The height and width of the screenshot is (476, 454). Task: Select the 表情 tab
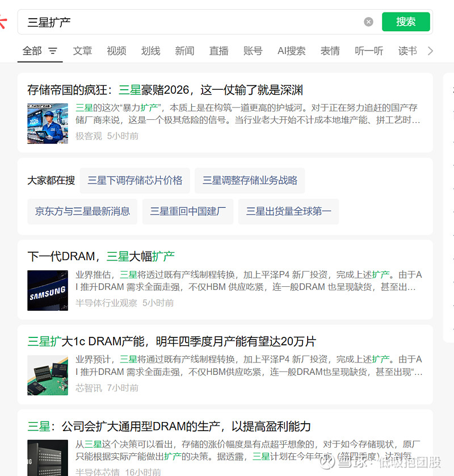(330, 51)
